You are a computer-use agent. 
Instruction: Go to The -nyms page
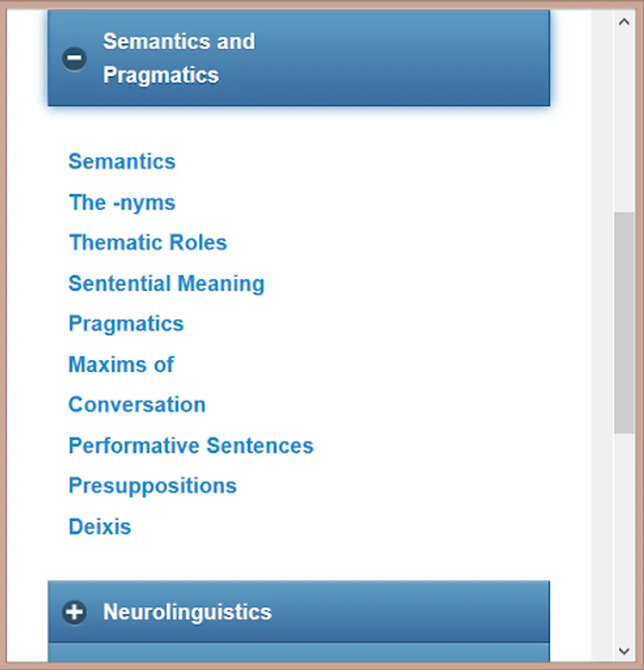click(122, 202)
